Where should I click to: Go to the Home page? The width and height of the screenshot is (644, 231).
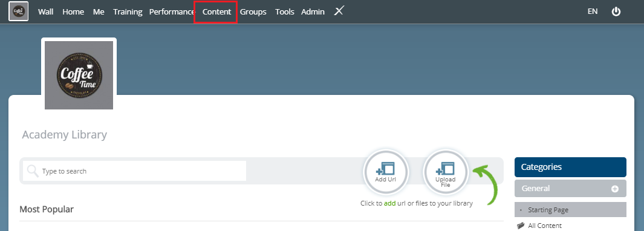click(73, 12)
